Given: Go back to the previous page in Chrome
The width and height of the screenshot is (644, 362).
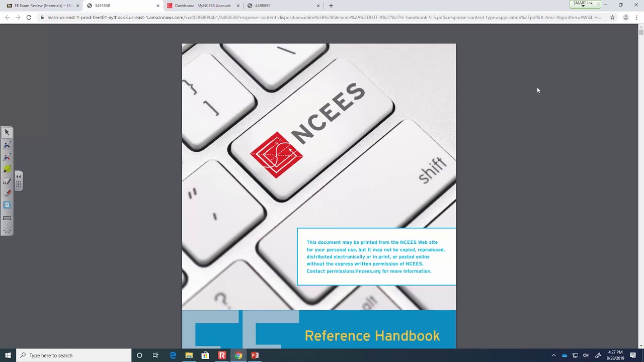Looking at the screenshot, I should 7,18.
